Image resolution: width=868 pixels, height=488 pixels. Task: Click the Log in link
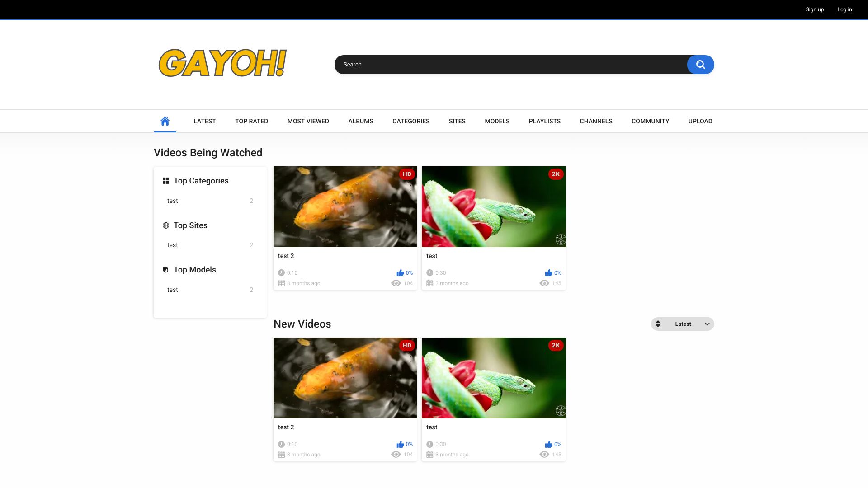[x=844, y=9]
